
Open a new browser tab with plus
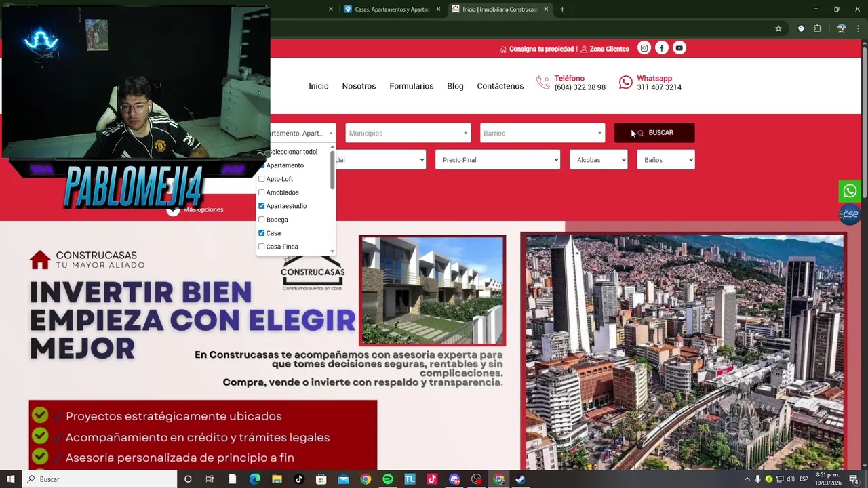[562, 9]
